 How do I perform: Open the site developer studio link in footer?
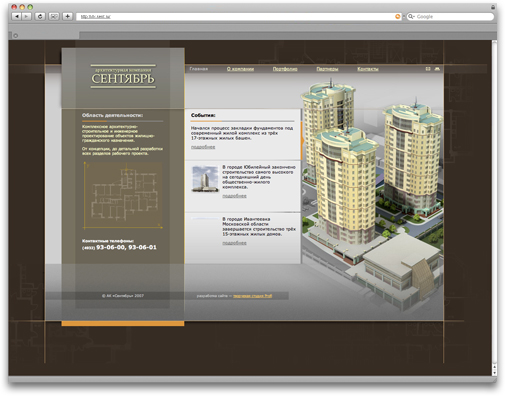click(x=252, y=296)
